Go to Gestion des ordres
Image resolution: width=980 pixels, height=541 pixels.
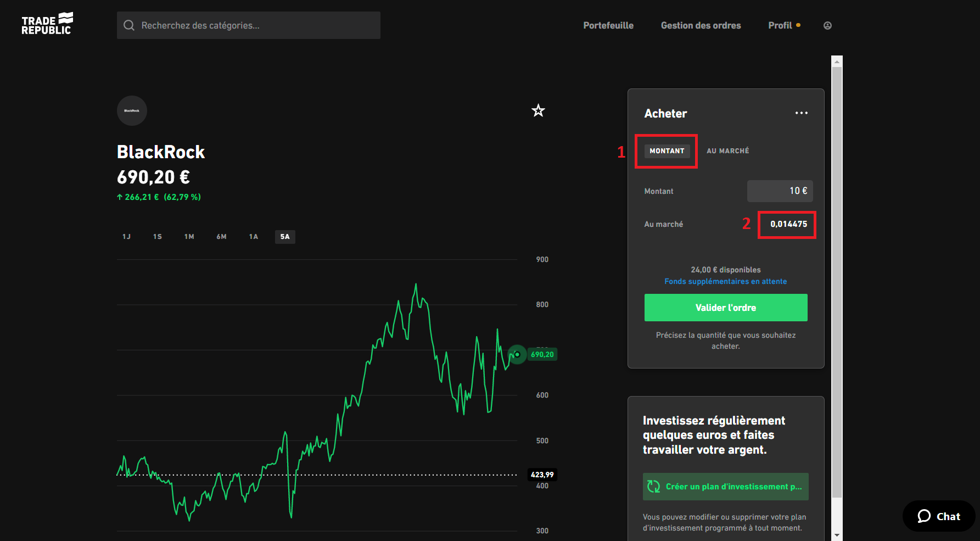[x=701, y=25]
